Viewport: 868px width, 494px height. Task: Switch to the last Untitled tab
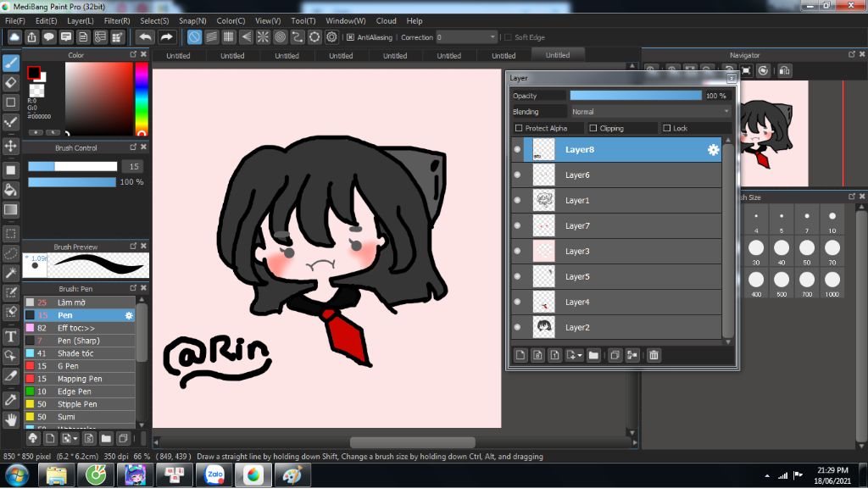(558, 55)
